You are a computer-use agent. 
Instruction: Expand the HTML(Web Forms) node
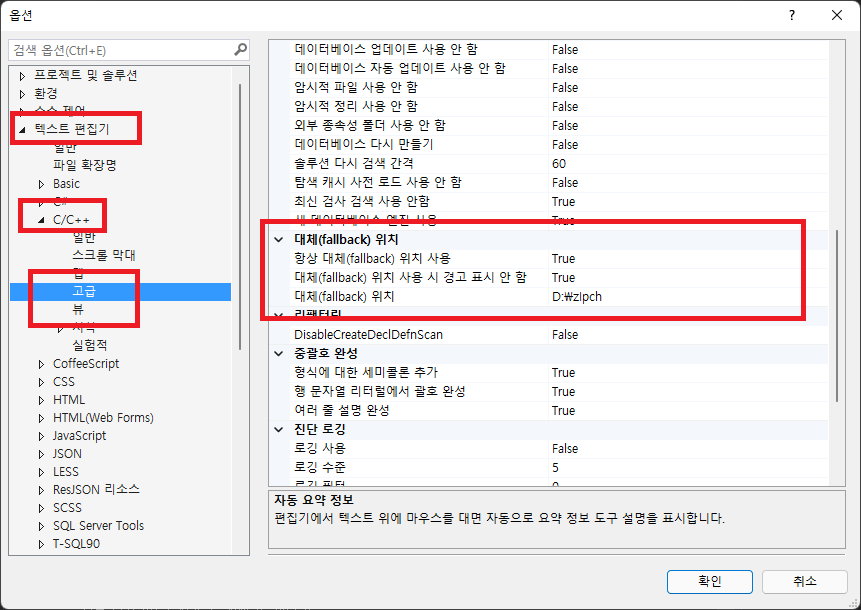(x=41, y=418)
